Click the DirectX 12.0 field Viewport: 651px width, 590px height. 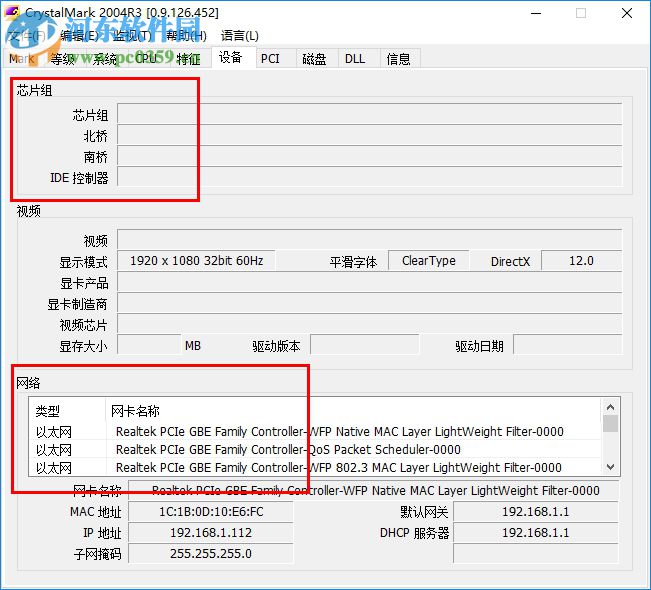coord(582,261)
